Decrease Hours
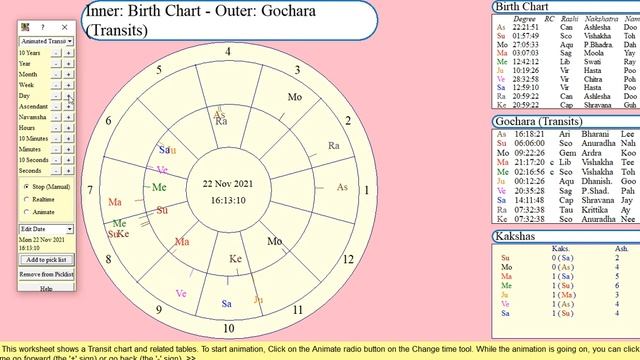This screenshot has width=640, height=360. 56,128
